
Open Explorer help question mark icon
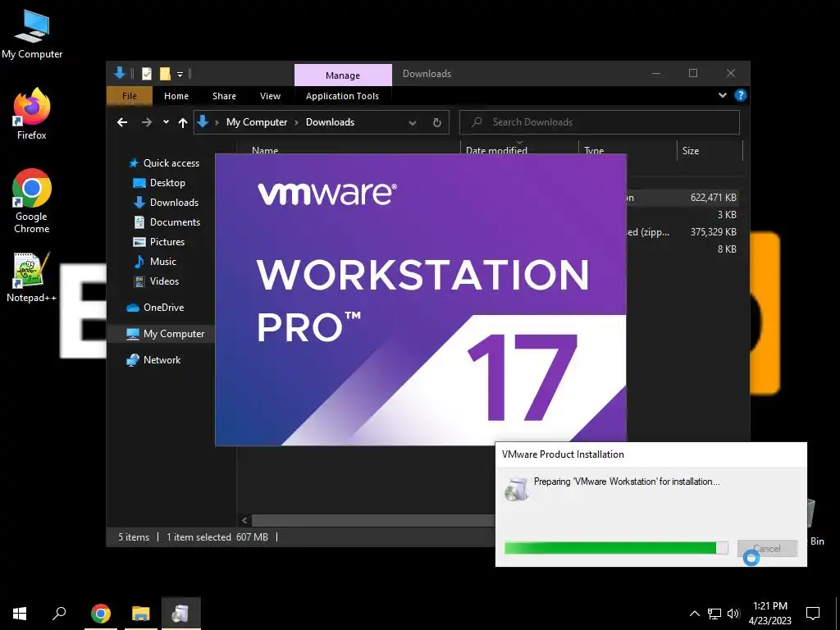[741, 95]
